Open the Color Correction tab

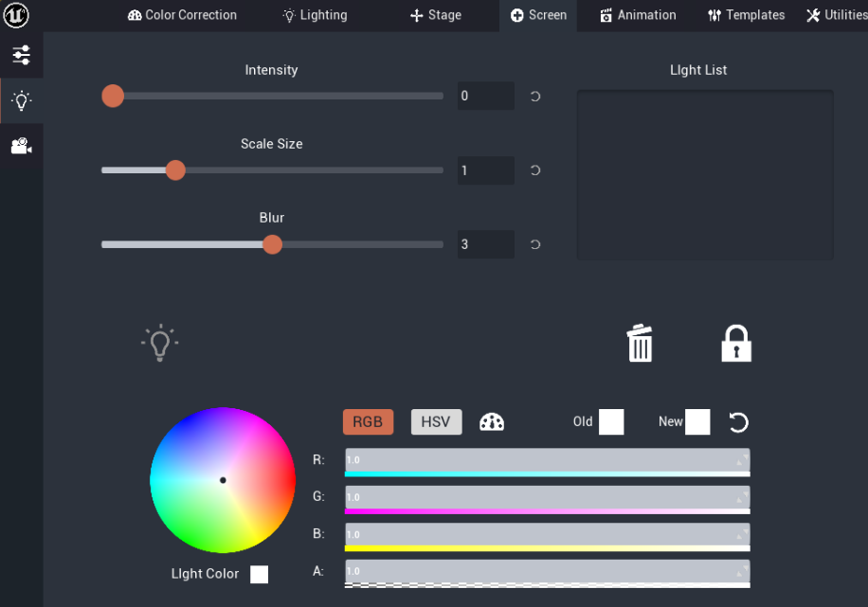[x=182, y=15]
